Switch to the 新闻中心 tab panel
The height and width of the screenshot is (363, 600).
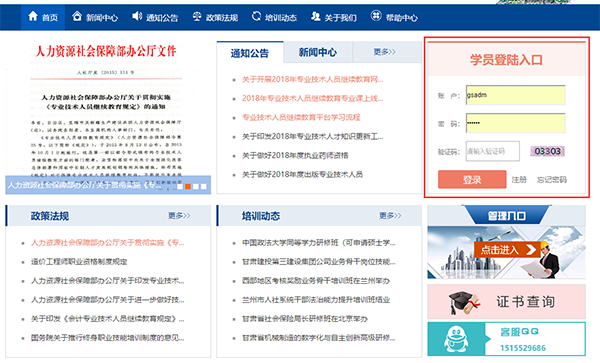(x=318, y=52)
